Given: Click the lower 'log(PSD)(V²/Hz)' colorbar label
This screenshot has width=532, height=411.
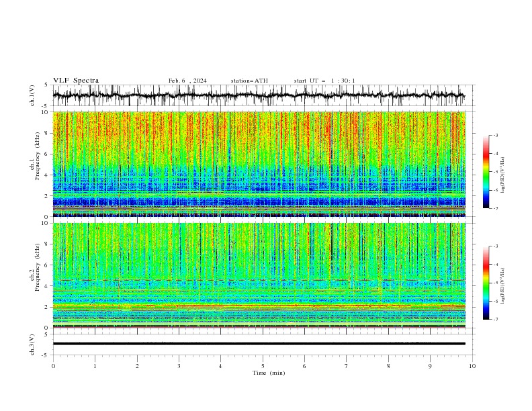Looking at the screenshot, I should 502,286.
